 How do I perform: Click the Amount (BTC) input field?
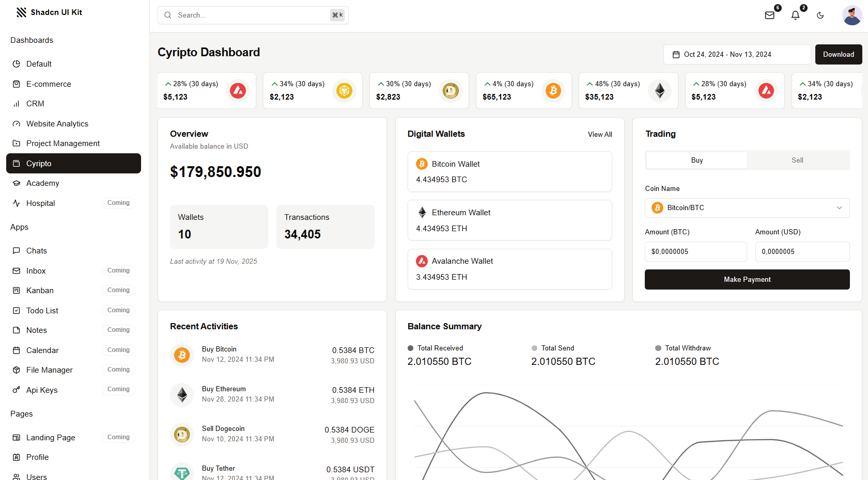(x=695, y=252)
